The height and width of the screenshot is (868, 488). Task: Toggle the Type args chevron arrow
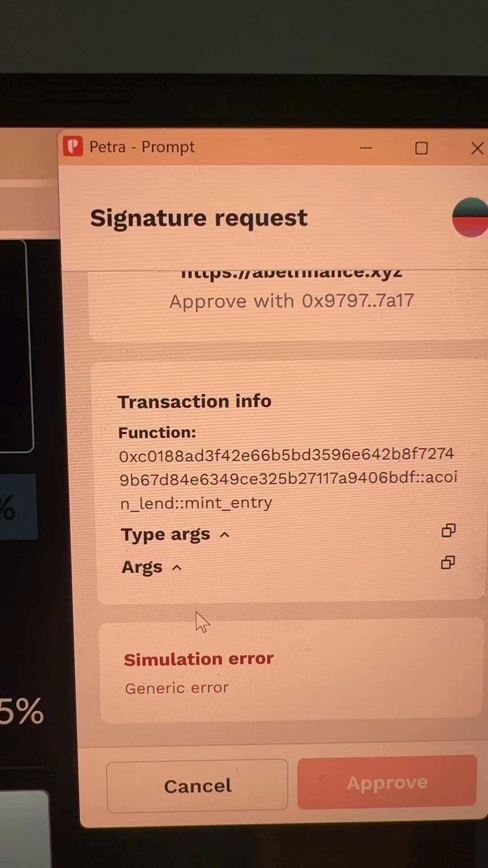[225, 535]
